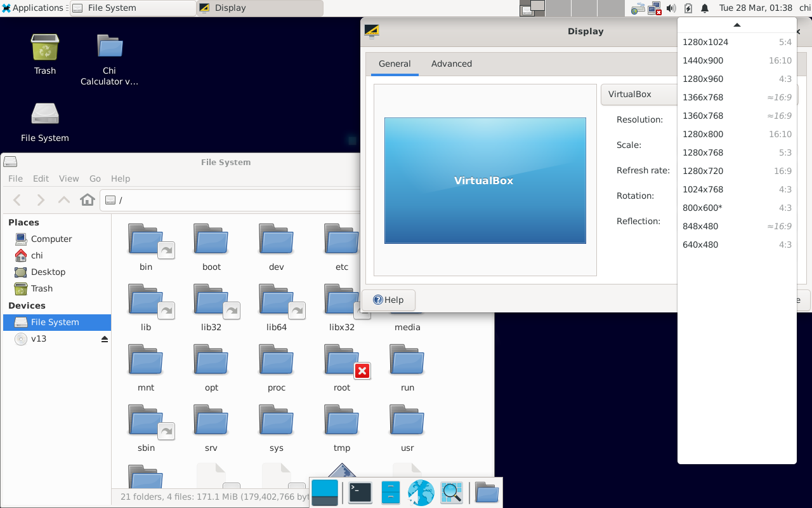
Task: Open the application finder magnifier icon
Action: (x=451, y=493)
